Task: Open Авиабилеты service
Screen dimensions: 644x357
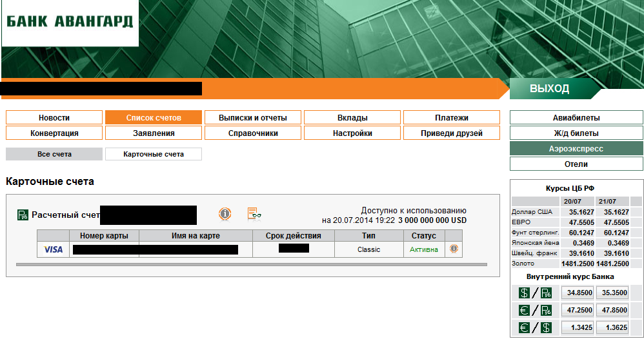Action: coord(576,117)
